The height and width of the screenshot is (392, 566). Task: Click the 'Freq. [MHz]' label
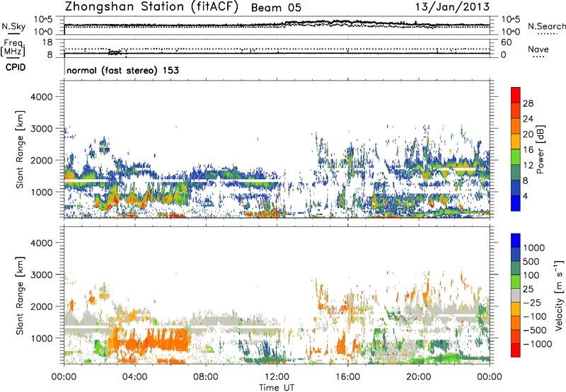tap(13, 47)
